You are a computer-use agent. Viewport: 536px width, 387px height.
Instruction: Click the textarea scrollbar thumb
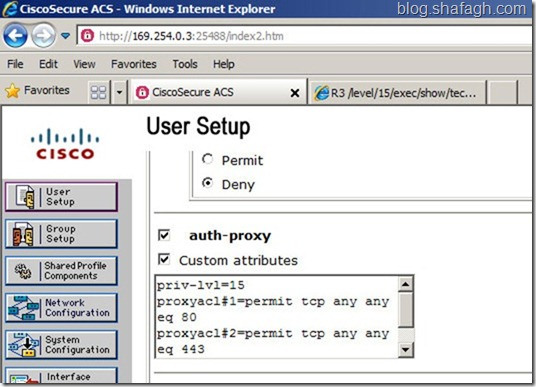405,310
